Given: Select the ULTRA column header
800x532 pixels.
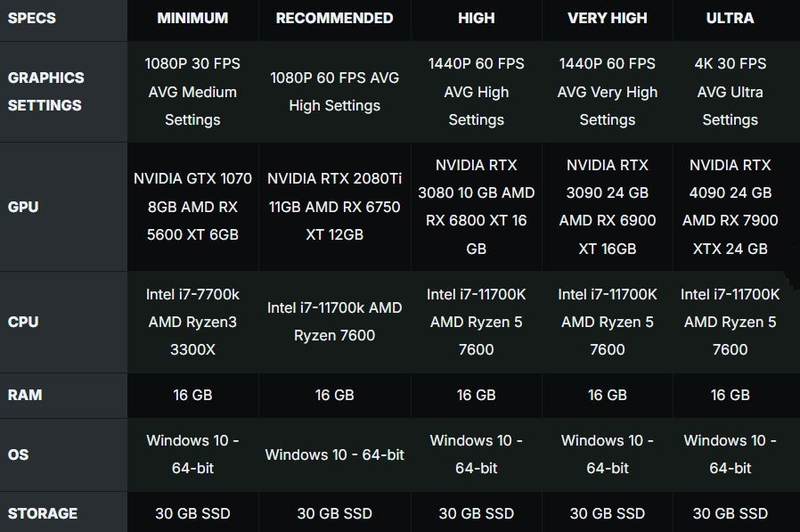Looking at the screenshot, I should (730, 18).
